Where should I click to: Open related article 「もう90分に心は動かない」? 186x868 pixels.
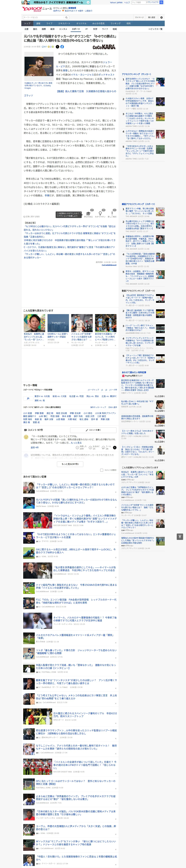70,228
